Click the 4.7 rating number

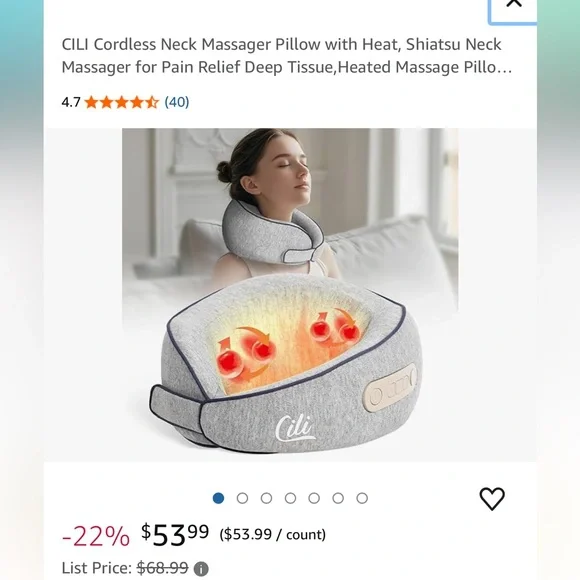coord(71,102)
